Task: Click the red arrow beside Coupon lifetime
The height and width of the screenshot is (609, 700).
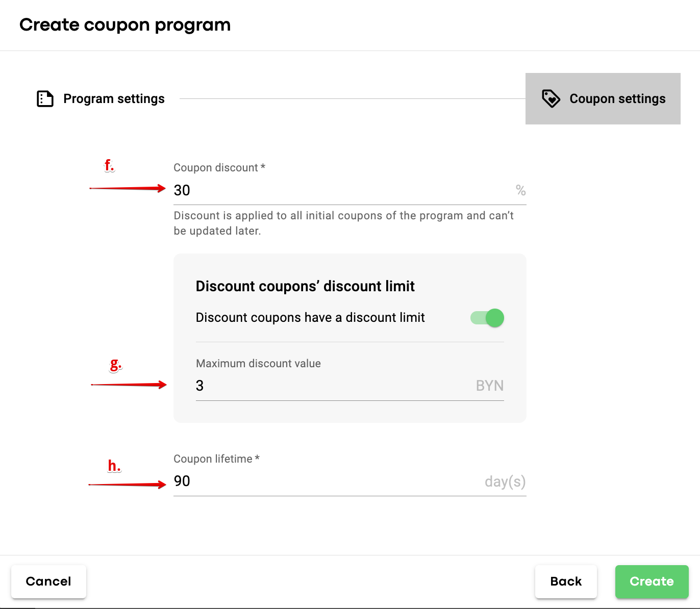Action: [x=128, y=485]
